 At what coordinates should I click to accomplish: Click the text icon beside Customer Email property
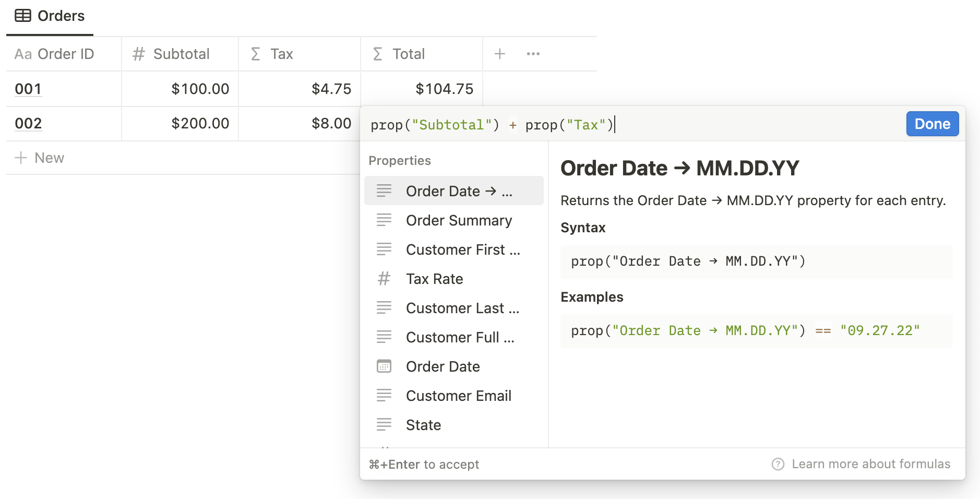(385, 395)
